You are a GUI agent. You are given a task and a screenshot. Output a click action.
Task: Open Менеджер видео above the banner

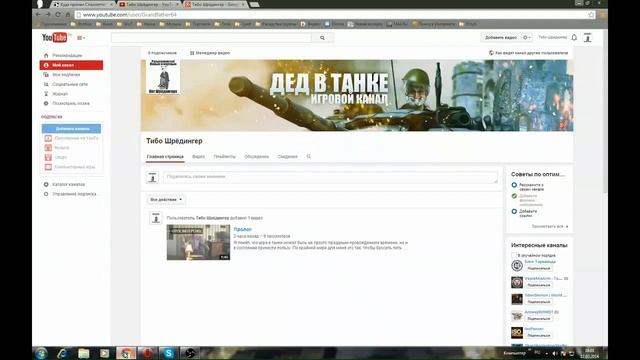pyautogui.click(x=210, y=53)
